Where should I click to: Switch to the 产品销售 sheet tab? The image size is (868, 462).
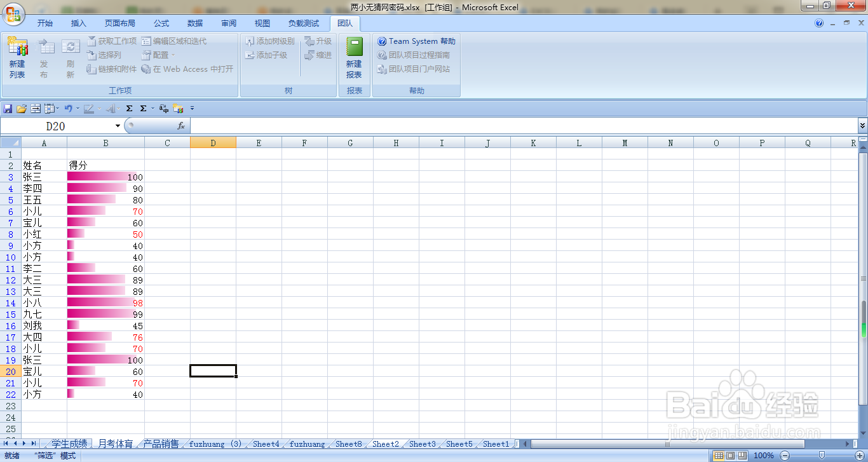161,444
